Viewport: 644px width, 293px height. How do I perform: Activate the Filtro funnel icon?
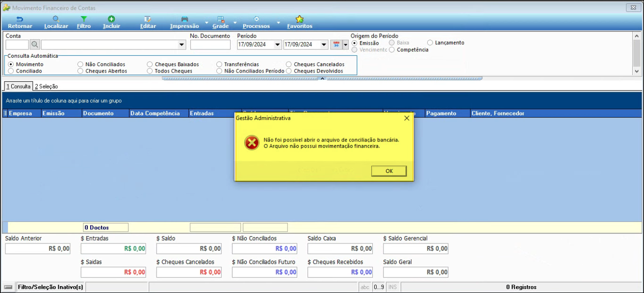(x=83, y=19)
